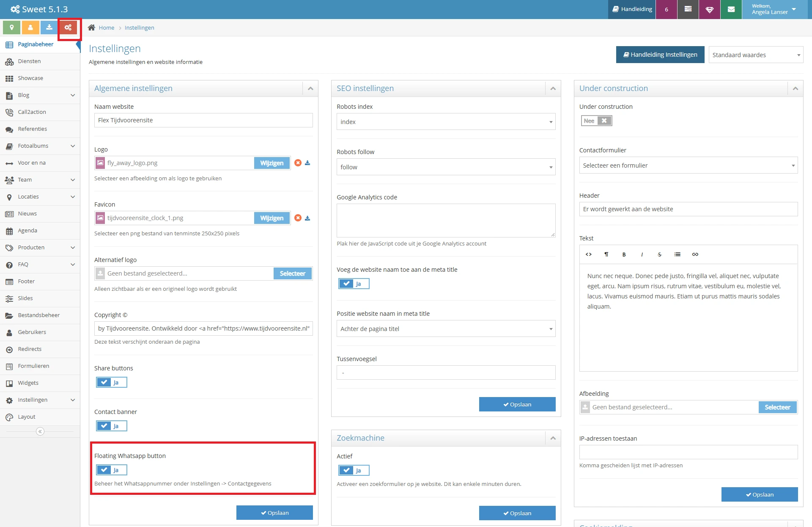Screen dimensions: 812x527
Task: Click the green location pin icon tab
Action: [12, 28]
